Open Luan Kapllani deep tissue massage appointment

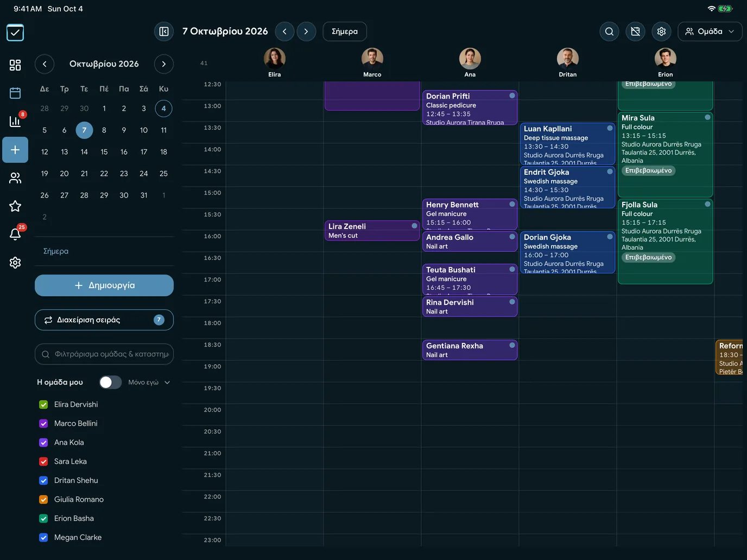(x=567, y=144)
